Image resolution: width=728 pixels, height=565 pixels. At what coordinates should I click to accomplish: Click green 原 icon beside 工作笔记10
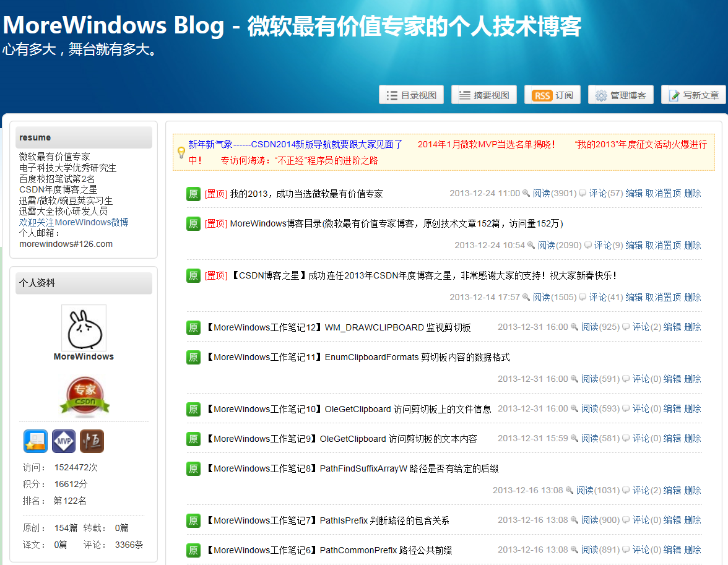(193, 409)
